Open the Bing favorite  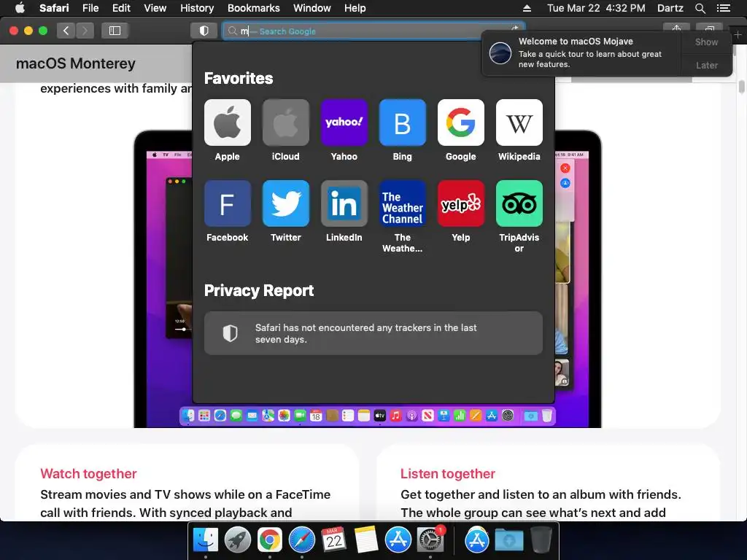click(x=402, y=122)
